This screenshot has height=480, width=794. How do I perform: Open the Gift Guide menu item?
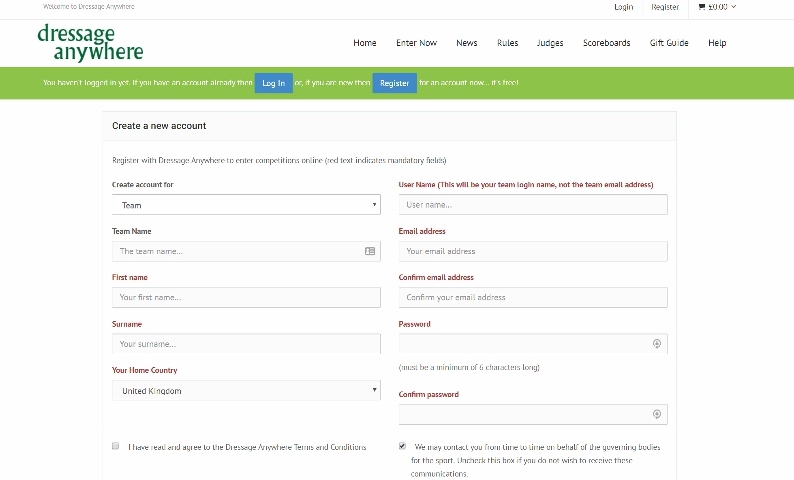669,43
